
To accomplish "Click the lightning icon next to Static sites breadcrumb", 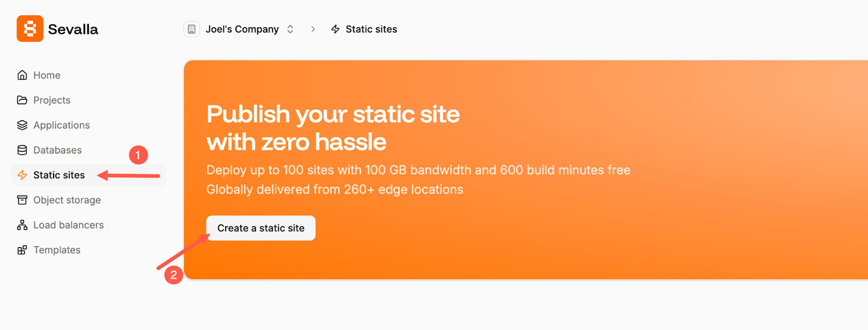I will [x=335, y=29].
